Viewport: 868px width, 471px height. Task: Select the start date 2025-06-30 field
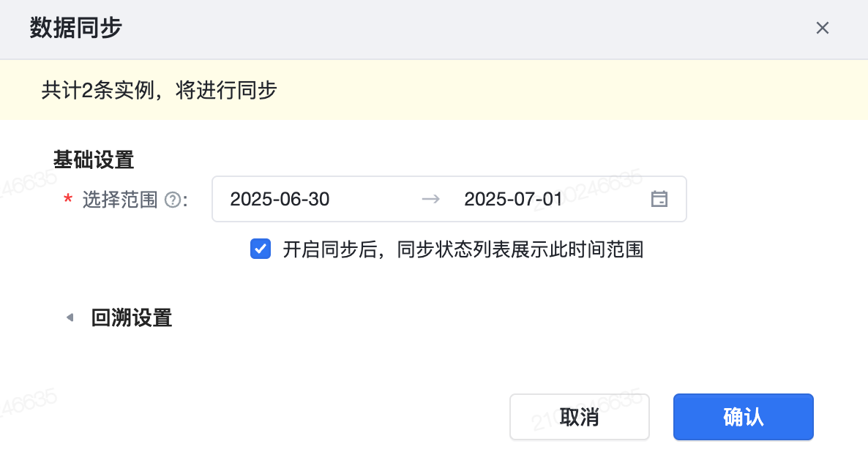click(280, 199)
